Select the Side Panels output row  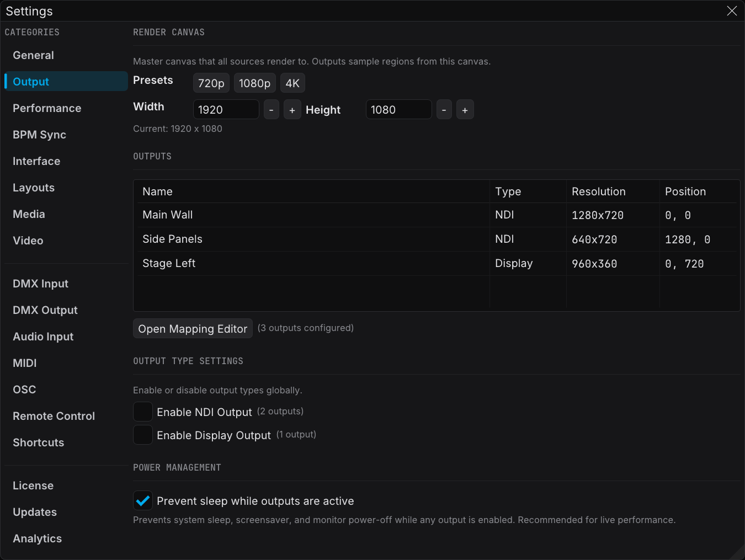coord(437,239)
